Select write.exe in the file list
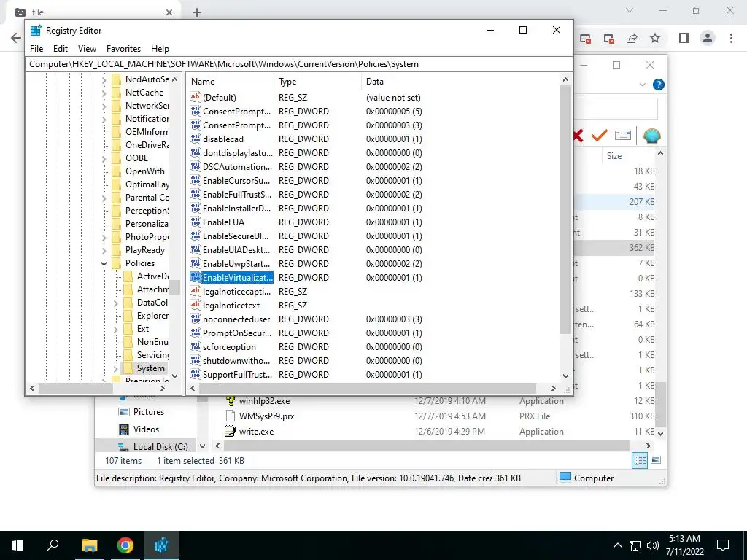 pyautogui.click(x=256, y=432)
